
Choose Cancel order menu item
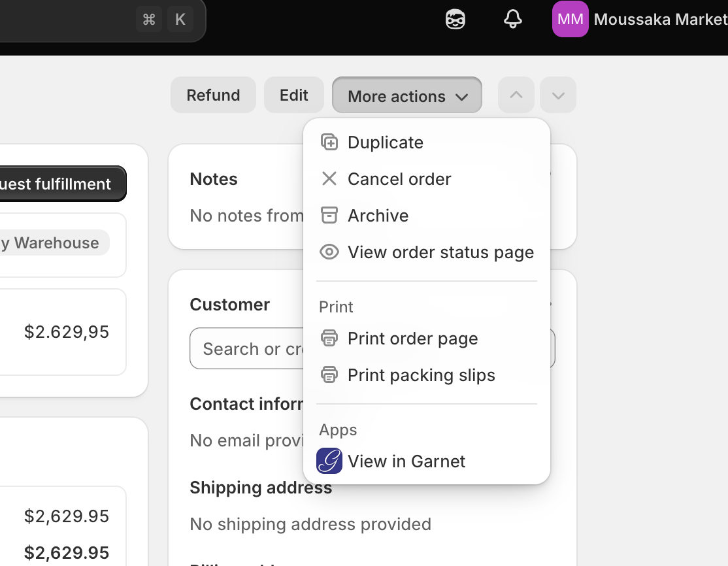tap(426, 179)
